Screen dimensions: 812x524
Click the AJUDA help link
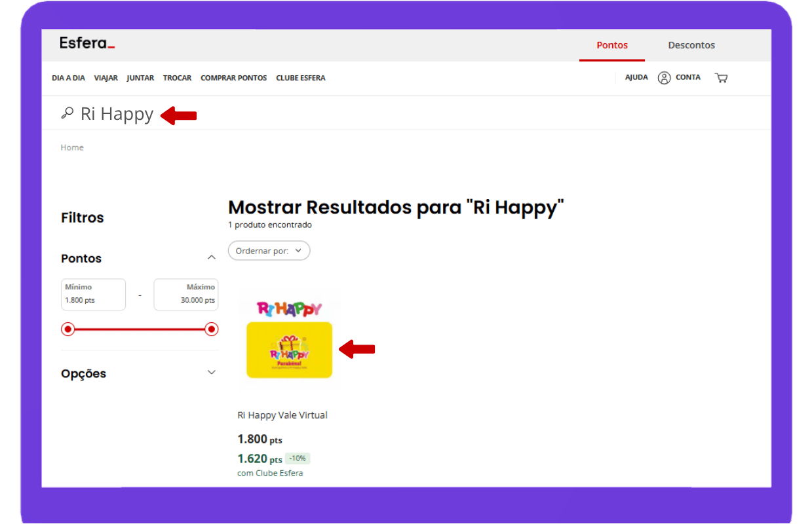636,77
